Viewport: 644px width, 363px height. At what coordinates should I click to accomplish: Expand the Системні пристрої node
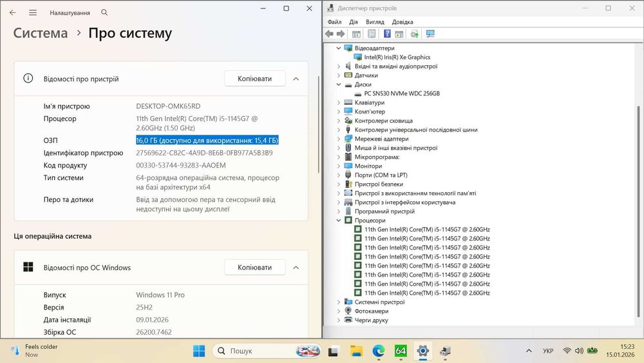coord(339,302)
